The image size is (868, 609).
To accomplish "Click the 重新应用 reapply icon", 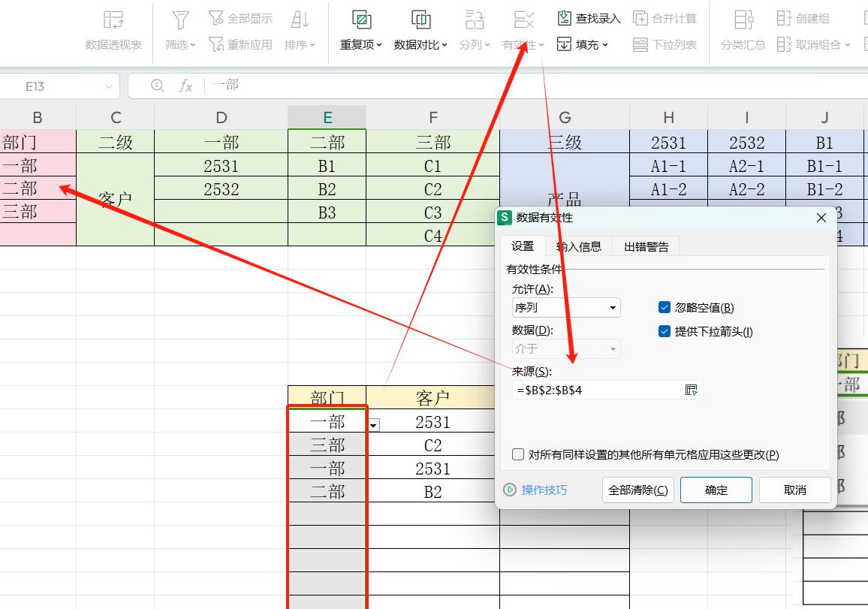I will point(216,44).
